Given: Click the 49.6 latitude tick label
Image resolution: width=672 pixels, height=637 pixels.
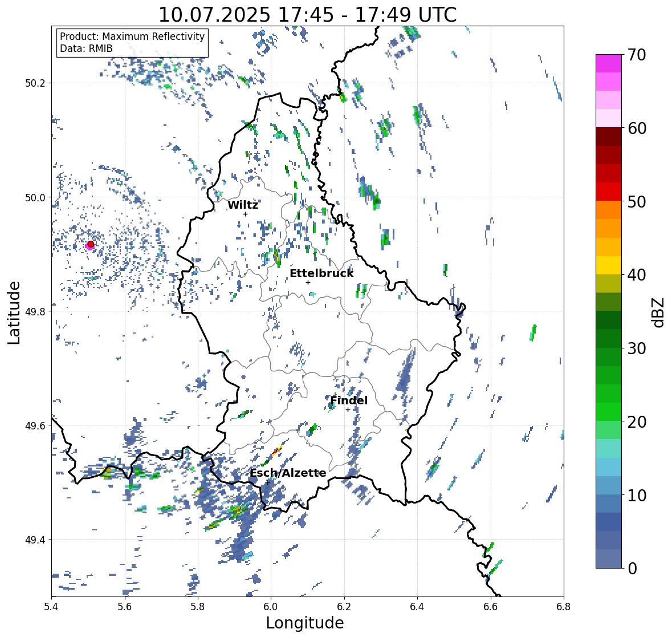Looking at the screenshot, I should [35, 425].
